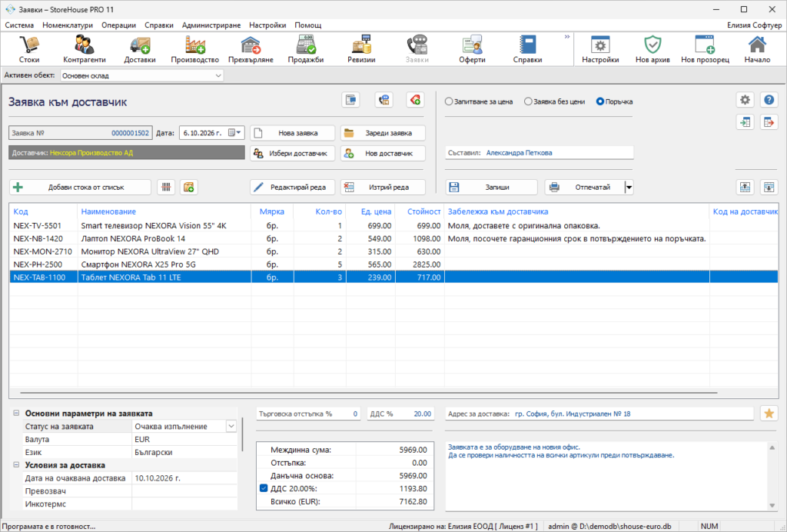Click the Адрес за доставка field
Screen dimensions: 787x532
click(599, 414)
